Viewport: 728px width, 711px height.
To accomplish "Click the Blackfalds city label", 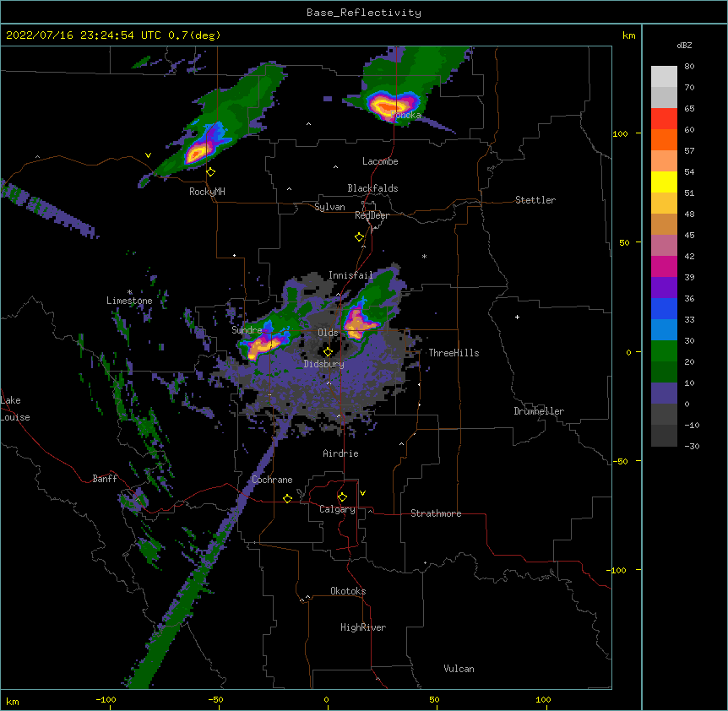I will point(372,188).
